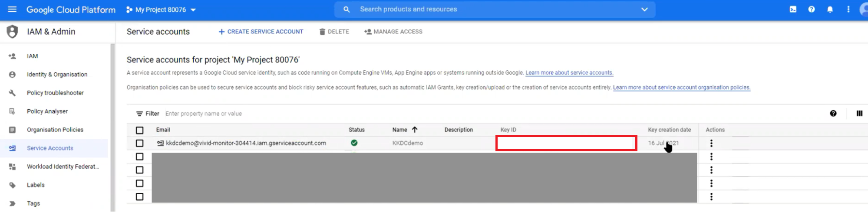This screenshot has width=868, height=212.
Task: Click the Key creation date column header
Action: 669,130
